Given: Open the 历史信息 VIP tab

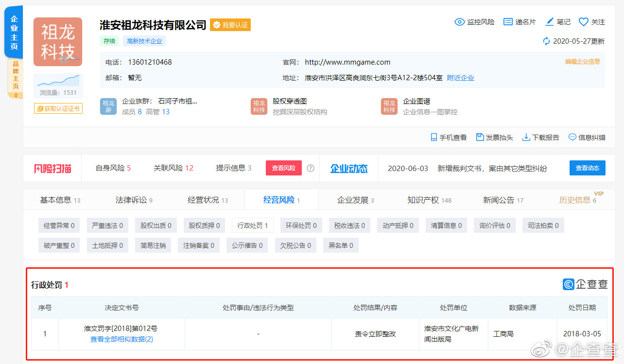Looking at the screenshot, I should coord(578,200).
